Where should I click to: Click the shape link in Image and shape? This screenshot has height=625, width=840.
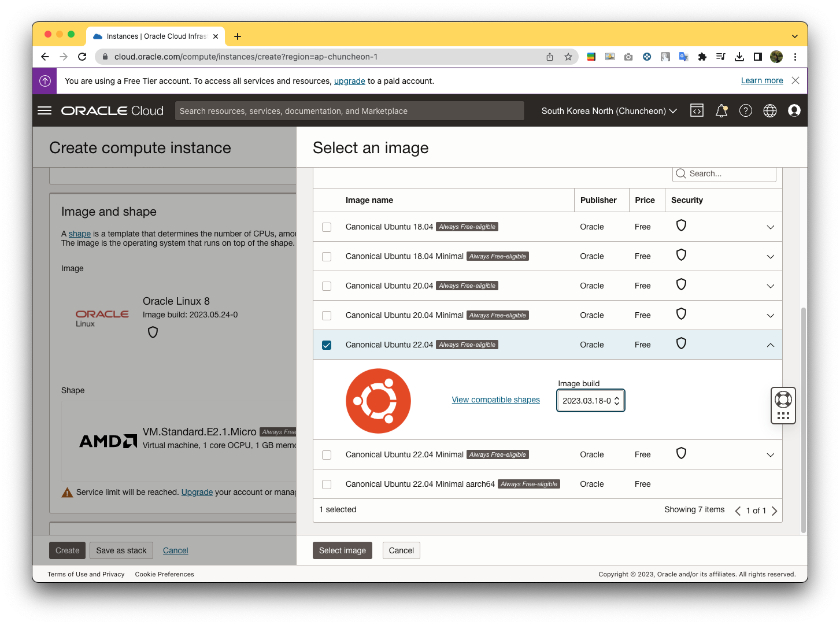pos(80,234)
